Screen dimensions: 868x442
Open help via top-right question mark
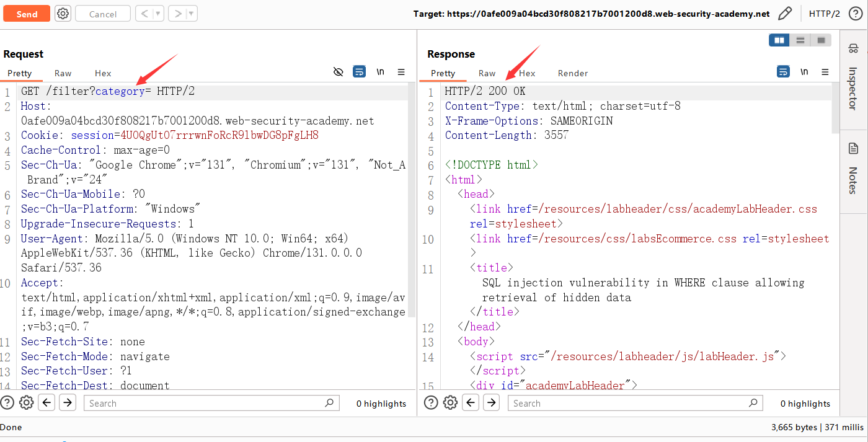pyautogui.click(x=856, y=14)
